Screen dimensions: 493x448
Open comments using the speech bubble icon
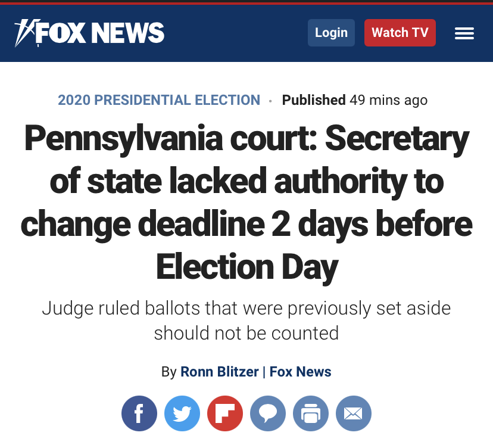pos(268,413)
